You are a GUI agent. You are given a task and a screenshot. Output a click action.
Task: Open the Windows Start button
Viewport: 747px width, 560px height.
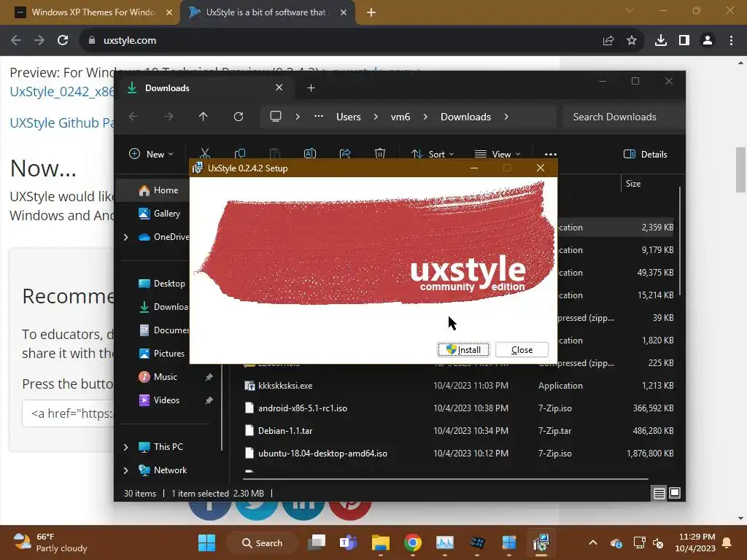206,542
